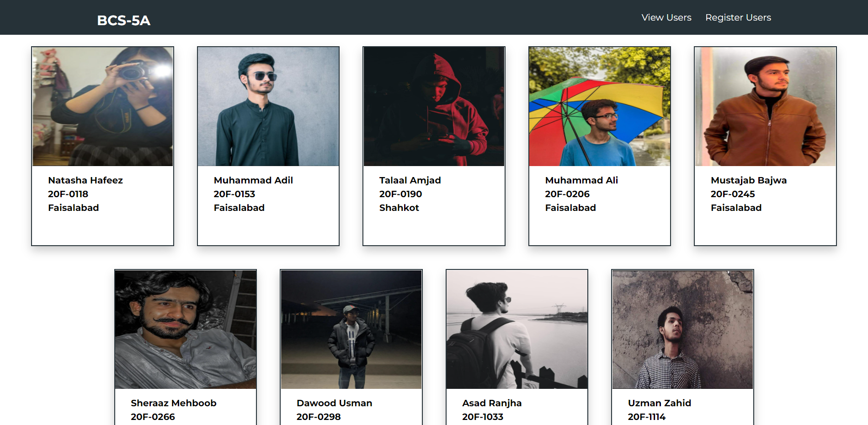
Task: Select the name Talaal Amjad
Action: (x=410, y=180)
